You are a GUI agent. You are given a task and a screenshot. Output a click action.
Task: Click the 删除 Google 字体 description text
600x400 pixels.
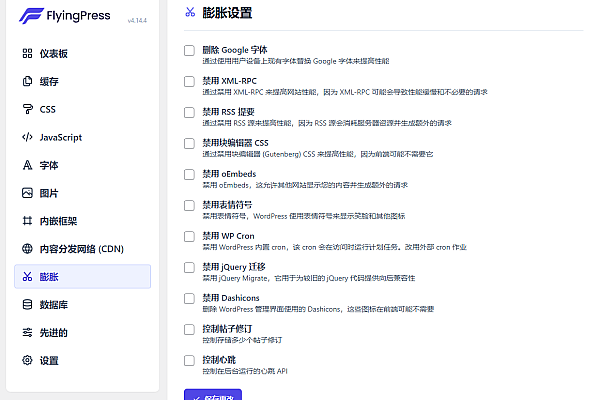coord(296,61)
